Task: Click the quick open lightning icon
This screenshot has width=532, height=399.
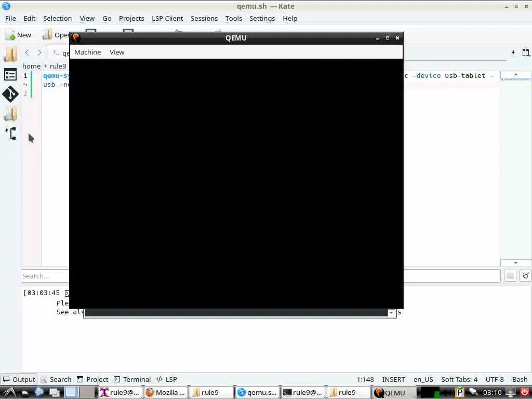Action: [513, 52]
